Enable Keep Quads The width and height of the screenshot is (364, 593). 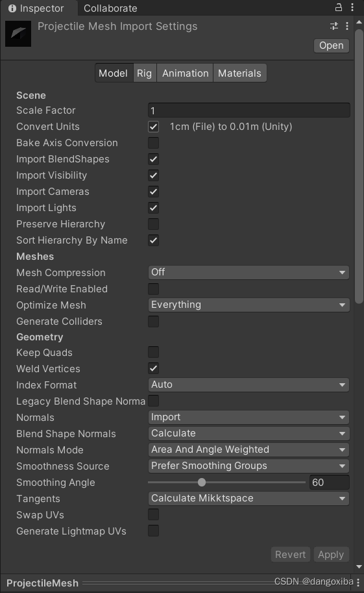tap(154, 352)
